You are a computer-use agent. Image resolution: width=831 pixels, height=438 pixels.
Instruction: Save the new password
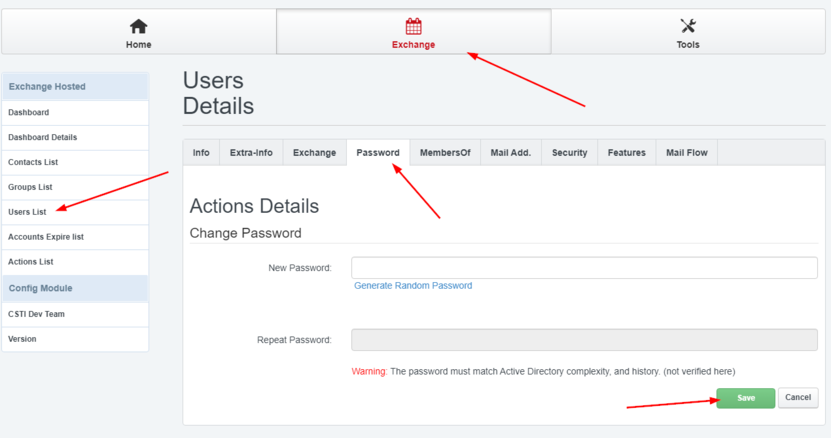pos(746,398)
